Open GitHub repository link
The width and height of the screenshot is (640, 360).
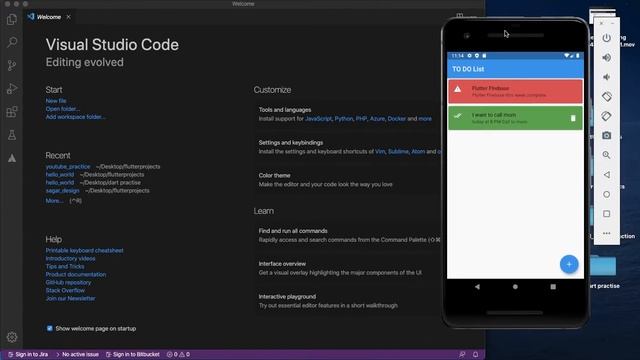(x=68, y=282)
